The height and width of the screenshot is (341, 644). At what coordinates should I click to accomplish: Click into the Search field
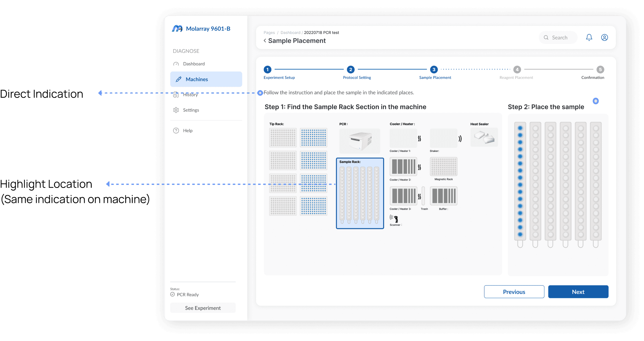(x=560, y=38)
